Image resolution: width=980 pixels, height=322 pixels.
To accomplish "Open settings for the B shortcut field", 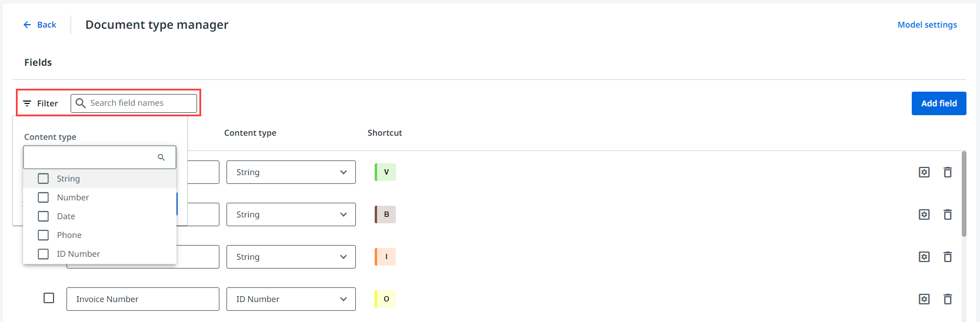I will pos(924,214).
